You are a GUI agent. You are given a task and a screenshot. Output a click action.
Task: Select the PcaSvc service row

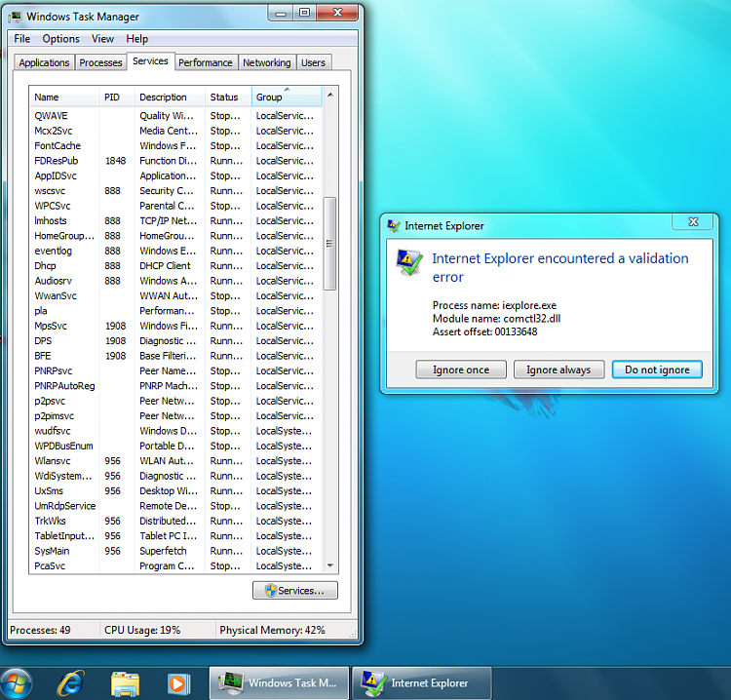[x=175, y=565]
